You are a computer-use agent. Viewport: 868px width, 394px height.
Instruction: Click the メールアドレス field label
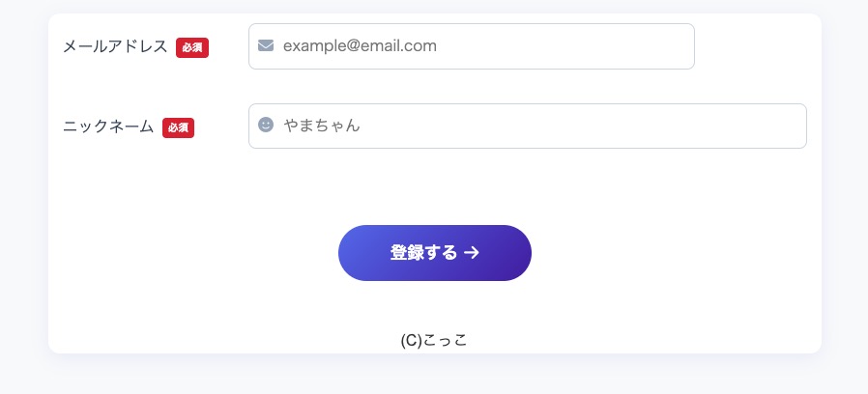[115, 46]
